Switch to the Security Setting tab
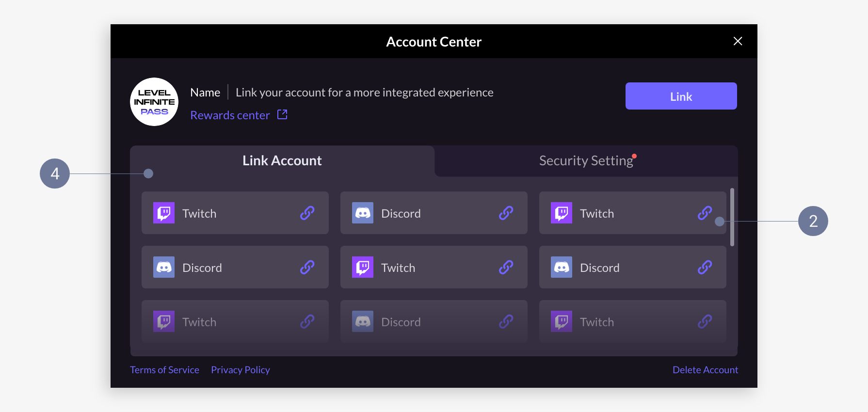 (x=586, y=160)
